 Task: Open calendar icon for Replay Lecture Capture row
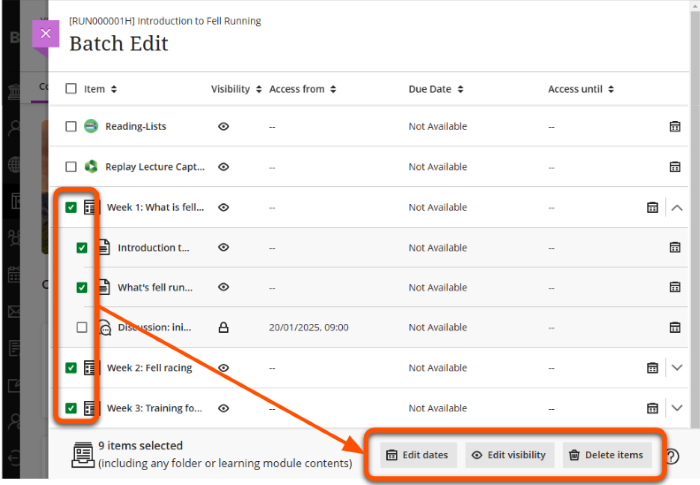click(x=675, y=167)
